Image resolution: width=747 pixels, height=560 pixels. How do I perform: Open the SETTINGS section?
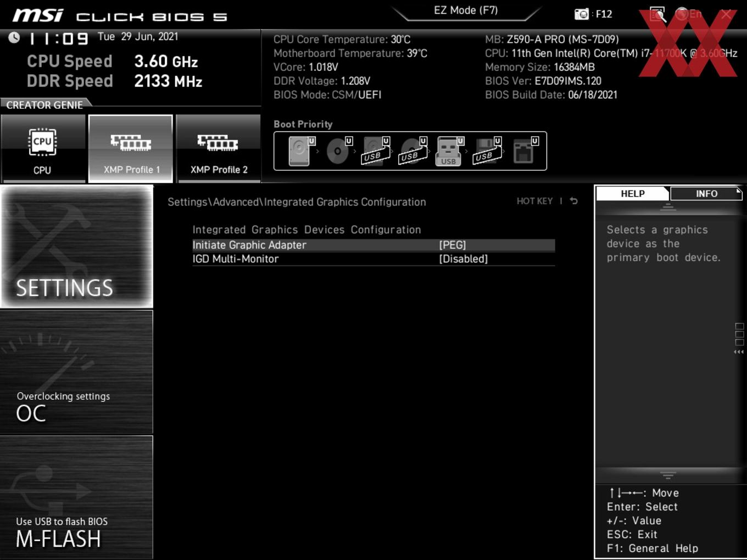[x=76, y=247]
